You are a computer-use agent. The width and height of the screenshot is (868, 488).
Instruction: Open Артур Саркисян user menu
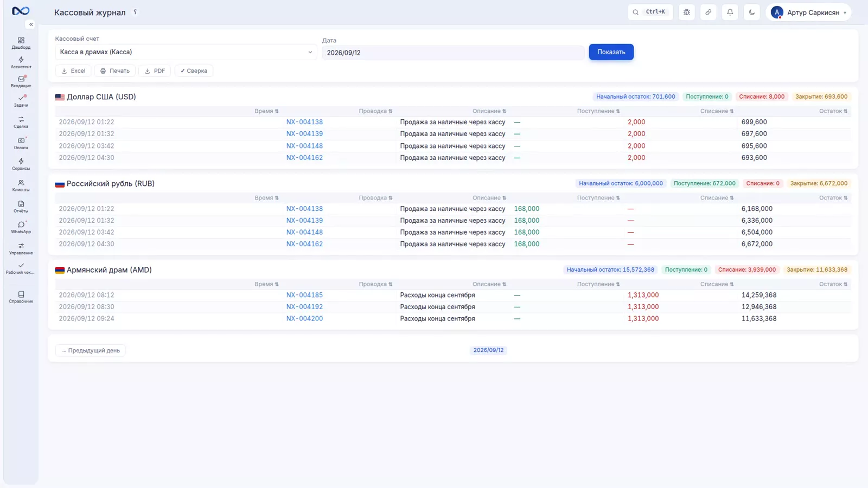(808, 12)
